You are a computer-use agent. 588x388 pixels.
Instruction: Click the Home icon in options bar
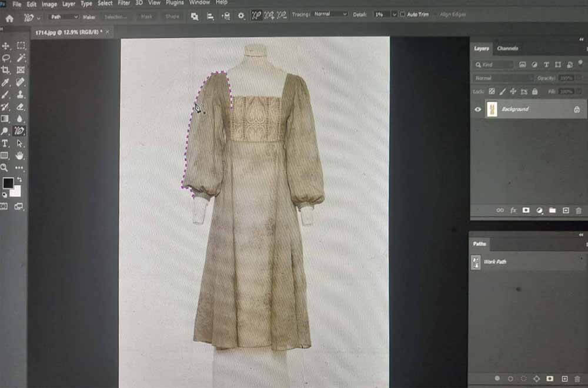(9, 18)
